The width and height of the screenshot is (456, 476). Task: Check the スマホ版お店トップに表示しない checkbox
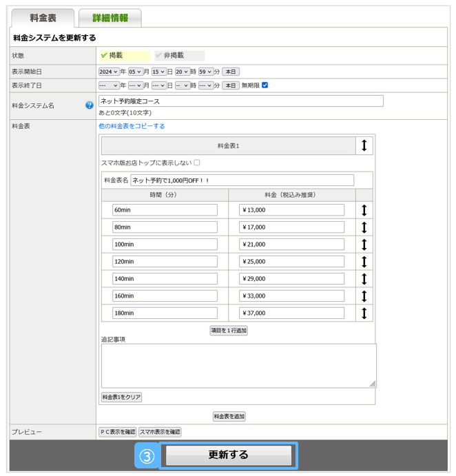pyautogui.click(x=197, y=163)
